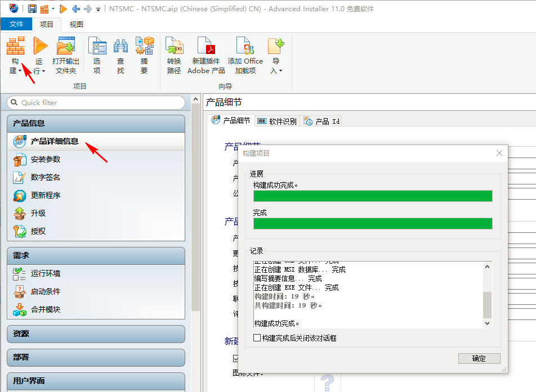This screenshot has width=536, height=392.
Task: Open the 文件 menu
Action: coord(16,24)
